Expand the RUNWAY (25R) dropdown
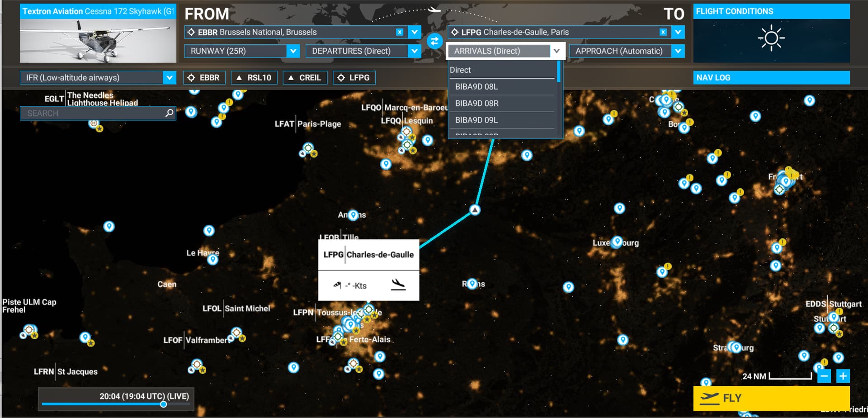This screenshot has width=868, height=418. click(x=293, y=51)
